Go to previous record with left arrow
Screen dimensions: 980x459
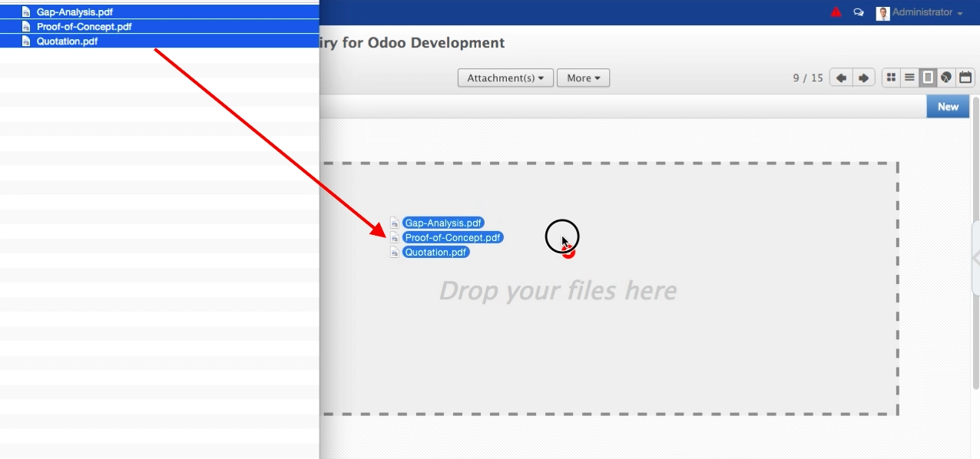[841, 78]
